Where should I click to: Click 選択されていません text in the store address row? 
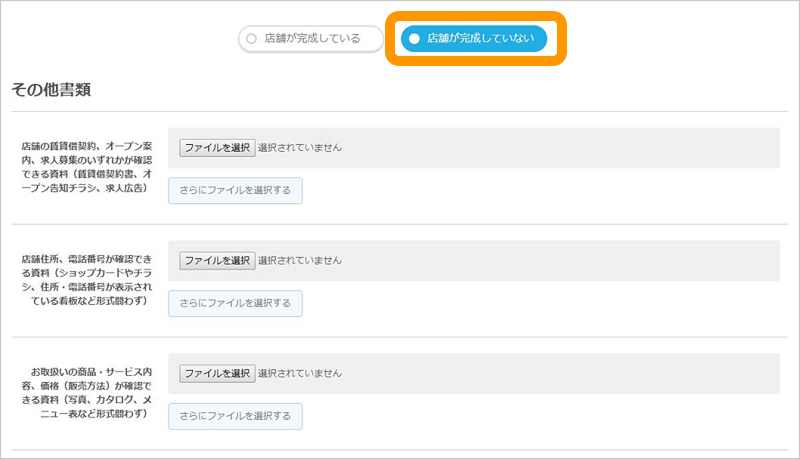point(300,260)
